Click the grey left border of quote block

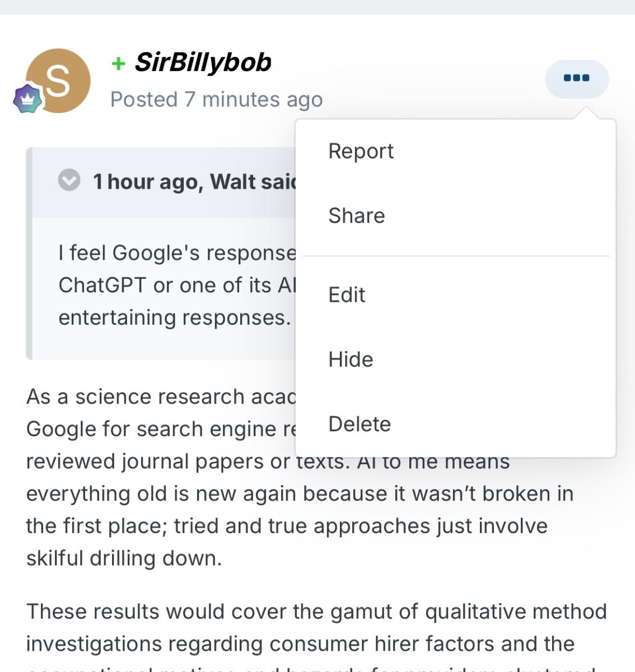[x=29, y=253]
